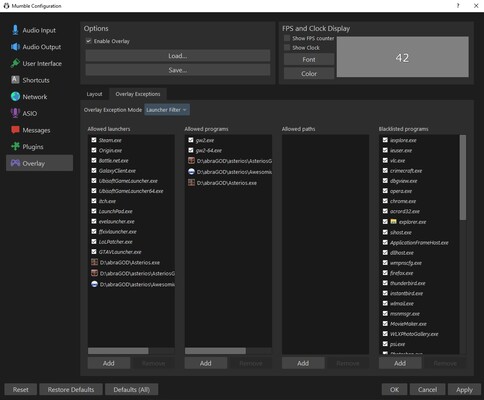Click the AsteriosG icon in Allowed launchers
Image resolution: width=484 pixels, height=400 pixels.
pyautogui.click(x=94, y=273)
